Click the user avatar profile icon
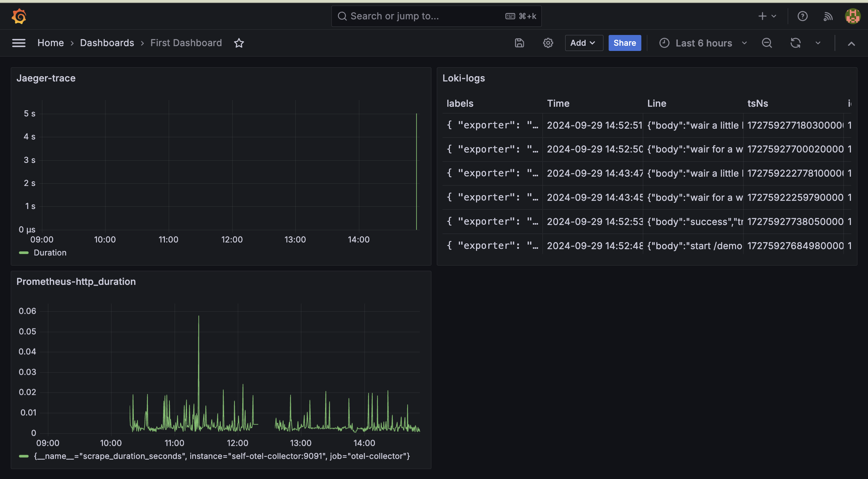 click(852, 16)
